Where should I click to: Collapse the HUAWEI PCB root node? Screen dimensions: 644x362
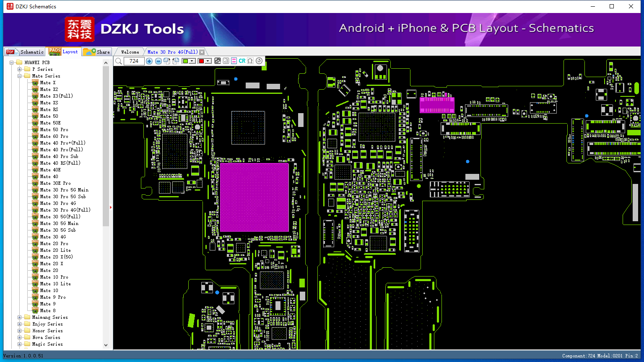tap(12, 63)
